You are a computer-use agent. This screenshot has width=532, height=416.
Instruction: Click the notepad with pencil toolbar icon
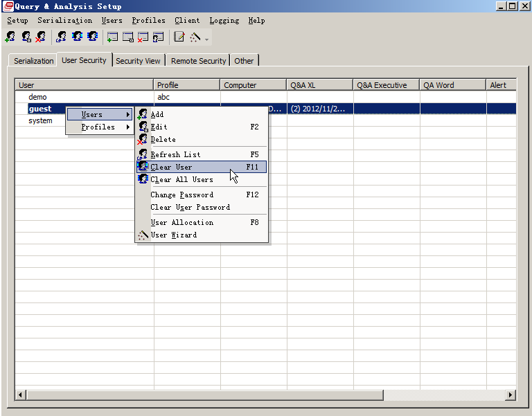tap(179, 37)
